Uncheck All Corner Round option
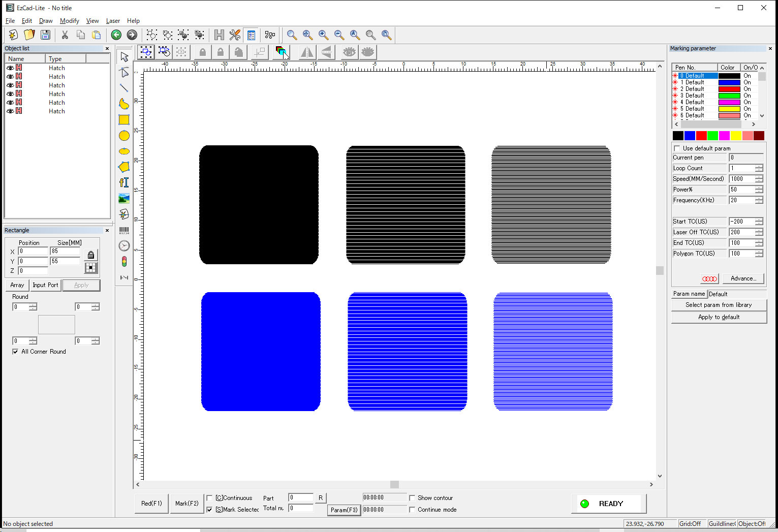 (15, 352)
